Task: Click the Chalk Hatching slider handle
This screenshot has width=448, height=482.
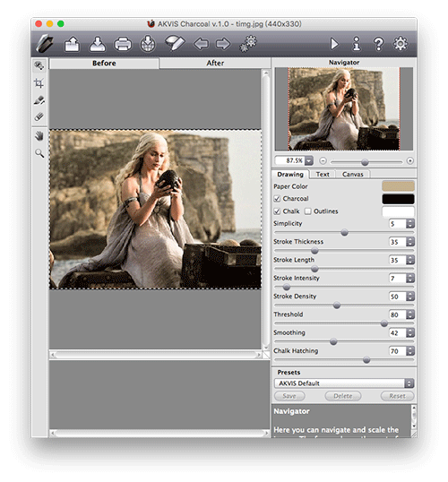Action: point(366,360)
